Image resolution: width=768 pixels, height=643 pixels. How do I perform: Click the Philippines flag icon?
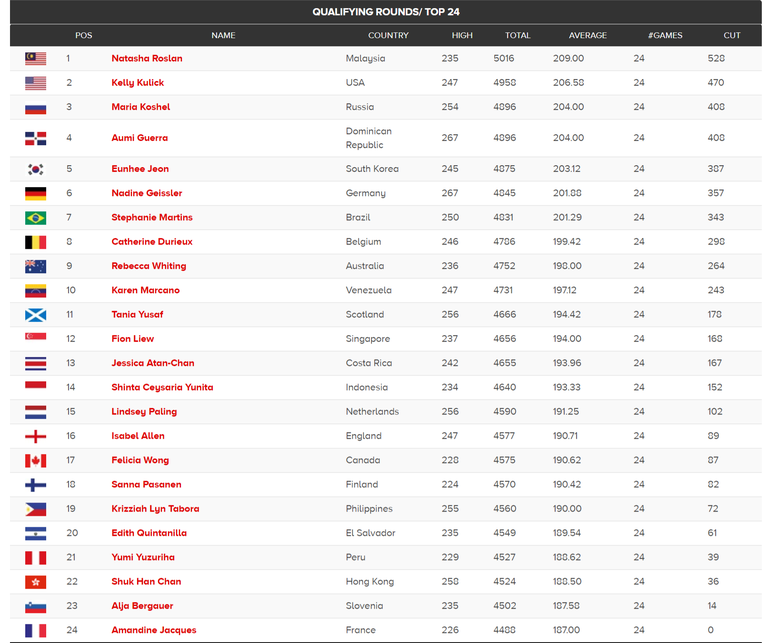click(x=35, y=509)
